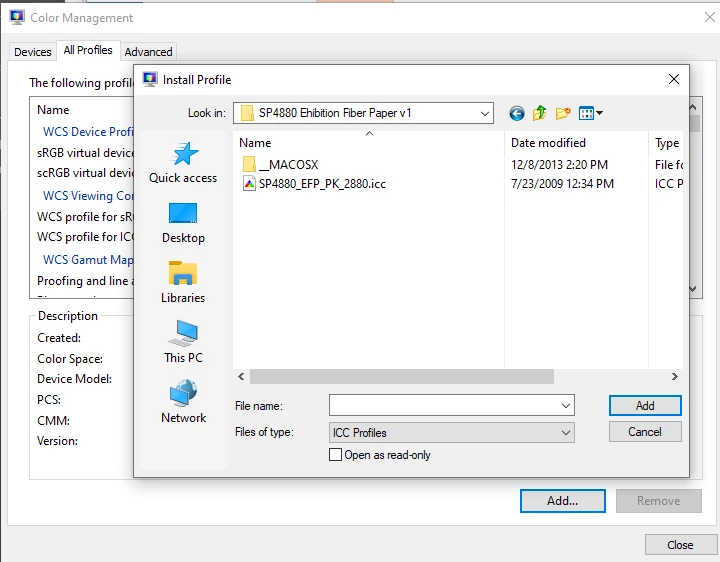
Task: Sort files by Name column
Action: coord(369,143)
